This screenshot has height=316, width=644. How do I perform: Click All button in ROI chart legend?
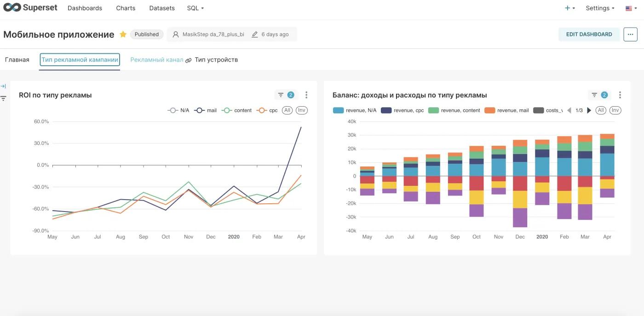(287, 110)
